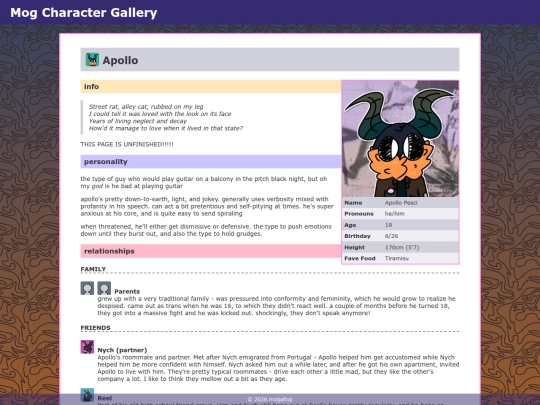Click the Fave Food value 'Tiramisu'
The image size is (540, 405).
[x=397, y=258]
